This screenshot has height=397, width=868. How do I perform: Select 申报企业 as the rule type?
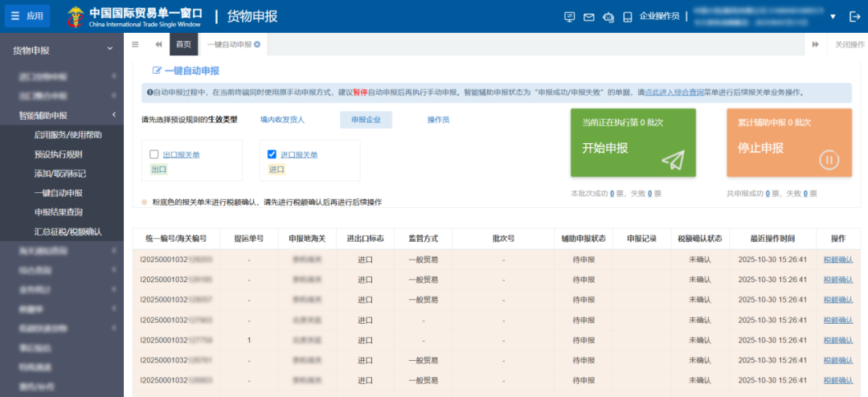pyautogui.click(x=366, y=120)
